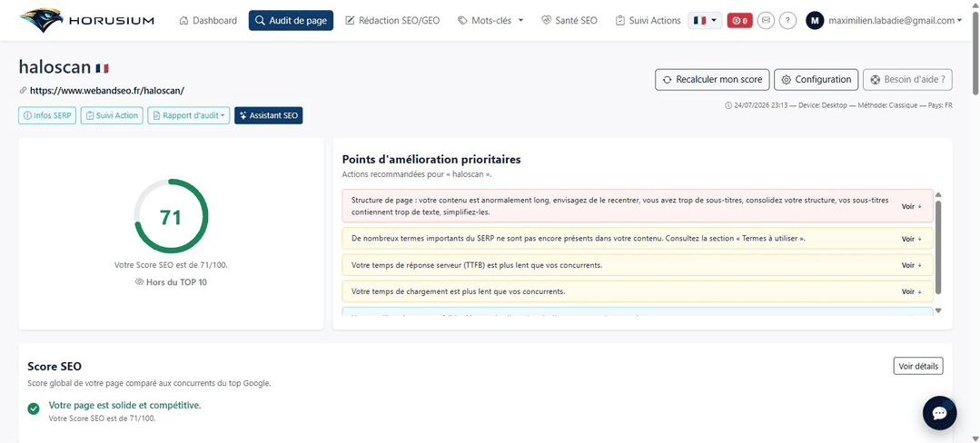Launch the Assistant SEO
Image resolution: width=980 pixels, height=443 pixels.
(x=269, y=115)
